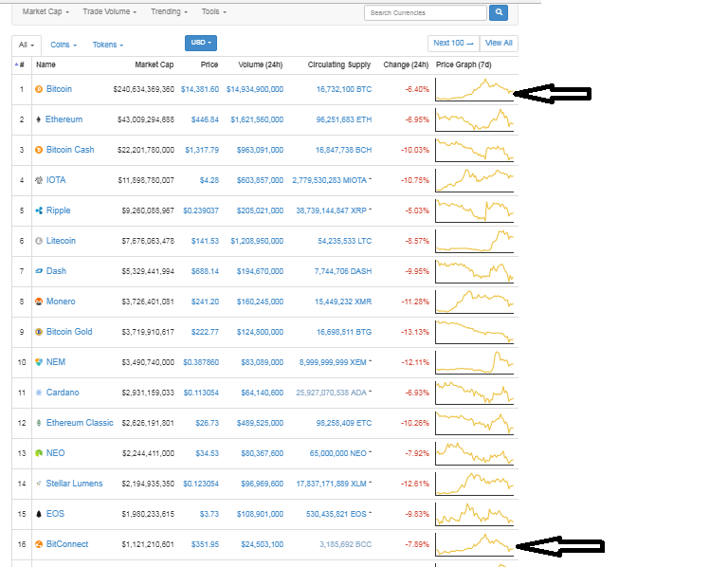728x567 pixels.
Task: Open the Bitcoin Cash currency link
Action: click(70, 150)
